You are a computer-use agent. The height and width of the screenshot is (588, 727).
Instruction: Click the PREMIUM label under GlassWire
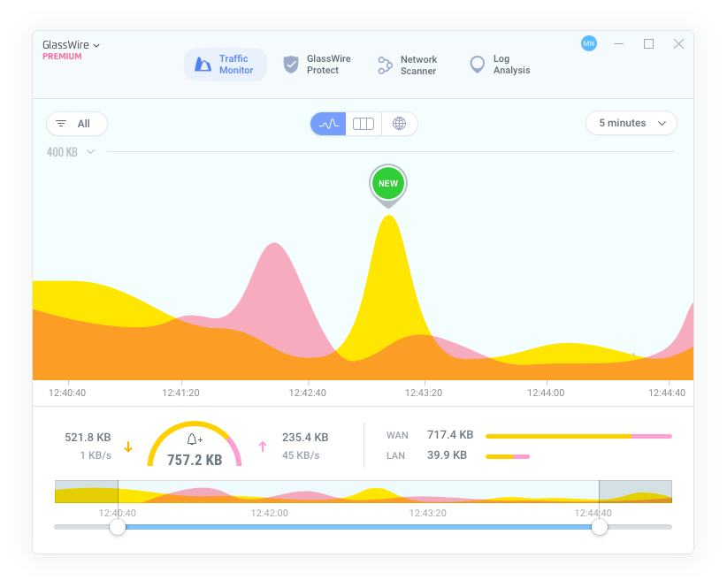tap(62, 57)
